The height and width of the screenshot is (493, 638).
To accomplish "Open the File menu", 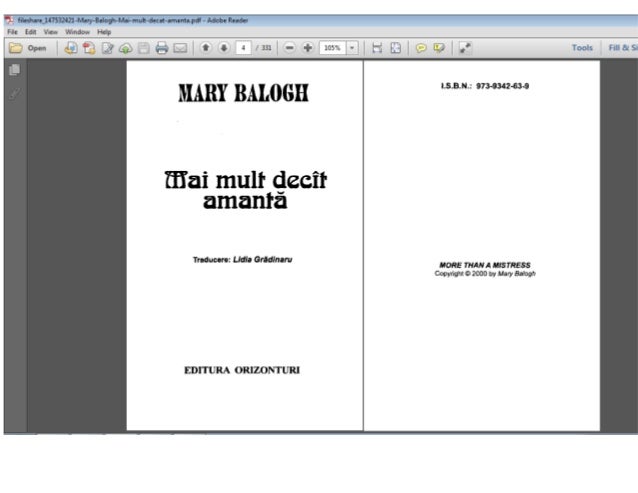I will (12, 32).
